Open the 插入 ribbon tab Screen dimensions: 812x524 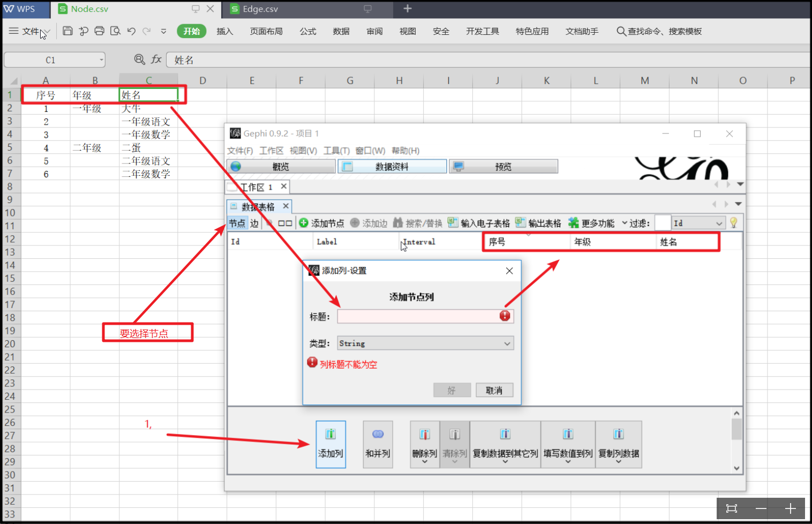point(225,31)
